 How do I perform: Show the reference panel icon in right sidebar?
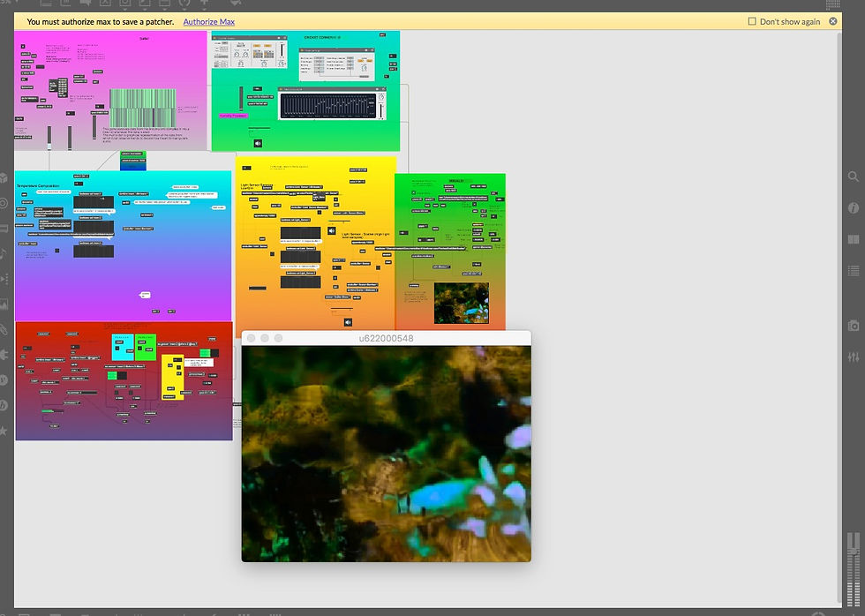click(853, 239)
